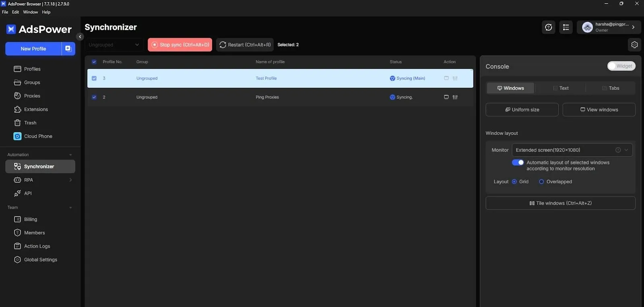644x307 pixels.
Task: Open the File menu
Action: pos(5,12)
